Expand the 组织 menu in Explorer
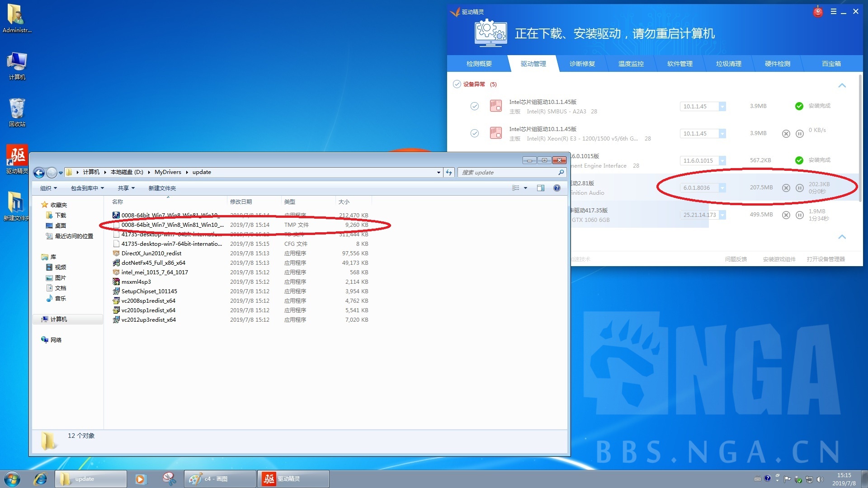This screenshot has width=868, height=488. coord(47,188)
